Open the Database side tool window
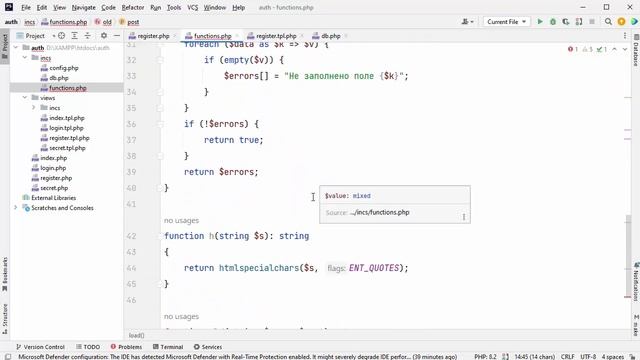The width and height of the screenshot is (640, 360). (x=636, y=51)
